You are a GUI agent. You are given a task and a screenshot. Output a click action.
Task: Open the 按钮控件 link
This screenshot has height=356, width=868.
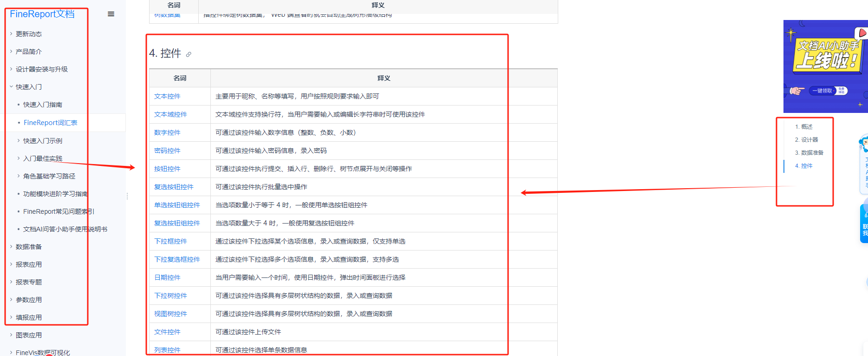tap(167, 169)
